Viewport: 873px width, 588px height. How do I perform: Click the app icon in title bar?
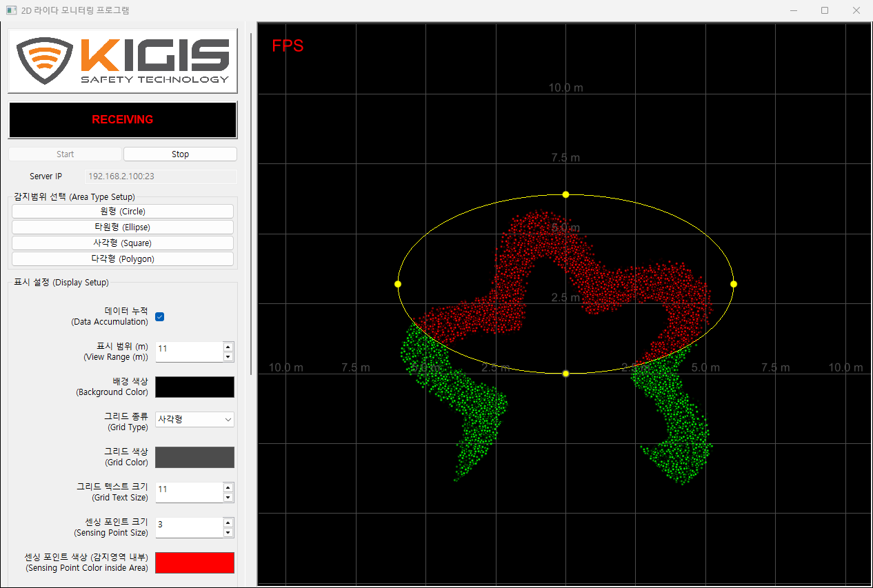11,10
